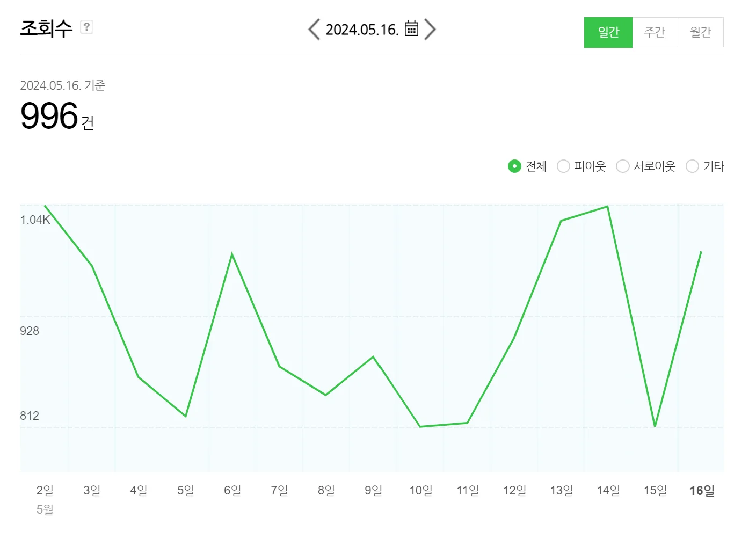756x539 pixels.
Task: Click the 996 total views count
Action: (49, 115)
